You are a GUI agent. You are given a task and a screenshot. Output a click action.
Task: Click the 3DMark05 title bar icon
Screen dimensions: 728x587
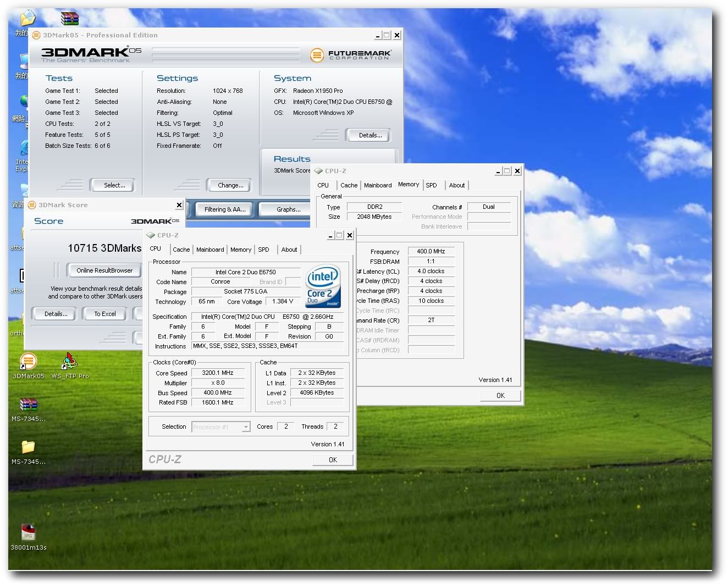[36, 35]
